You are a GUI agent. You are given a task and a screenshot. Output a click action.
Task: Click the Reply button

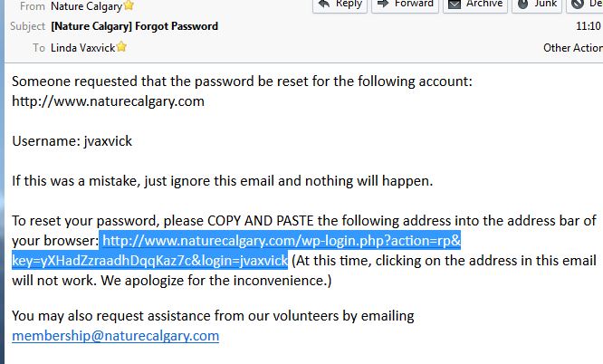tap(340, 5)
